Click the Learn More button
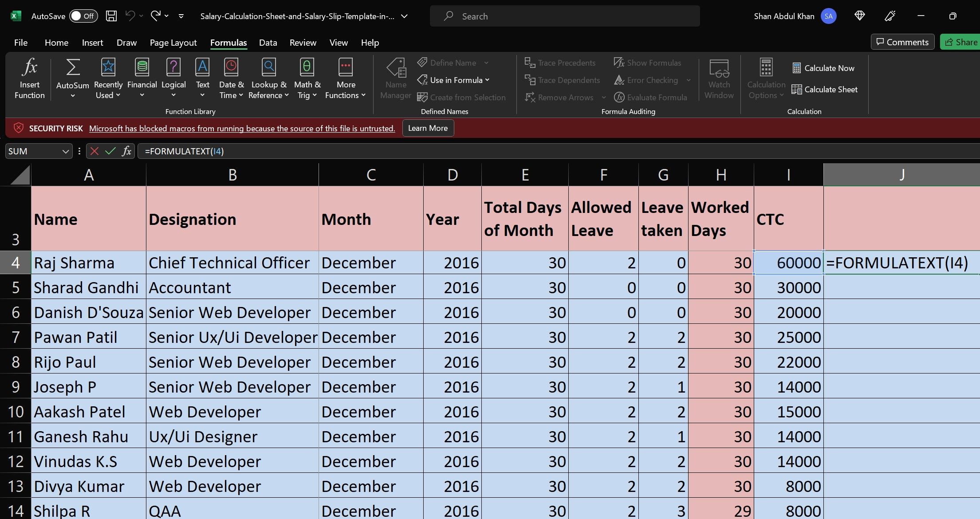Screen dimensions: 980x519 click(427, 128)
